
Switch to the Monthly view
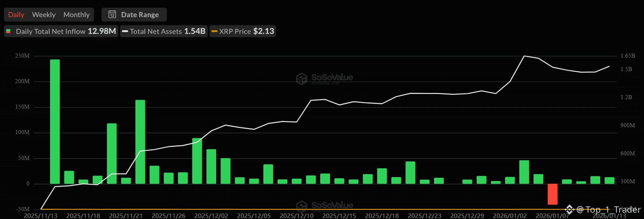coord(76,15)
